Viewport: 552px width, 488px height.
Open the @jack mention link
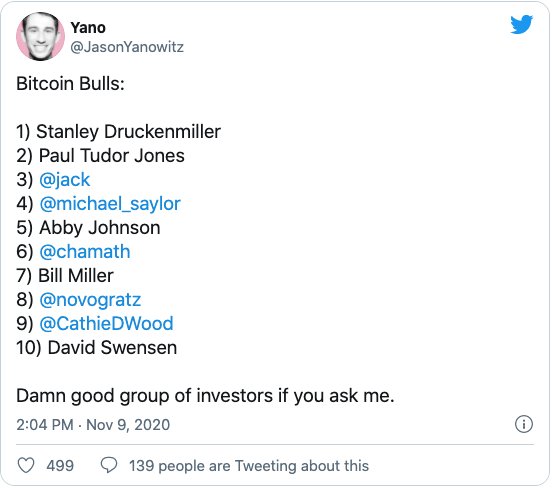tap(65, 180)
